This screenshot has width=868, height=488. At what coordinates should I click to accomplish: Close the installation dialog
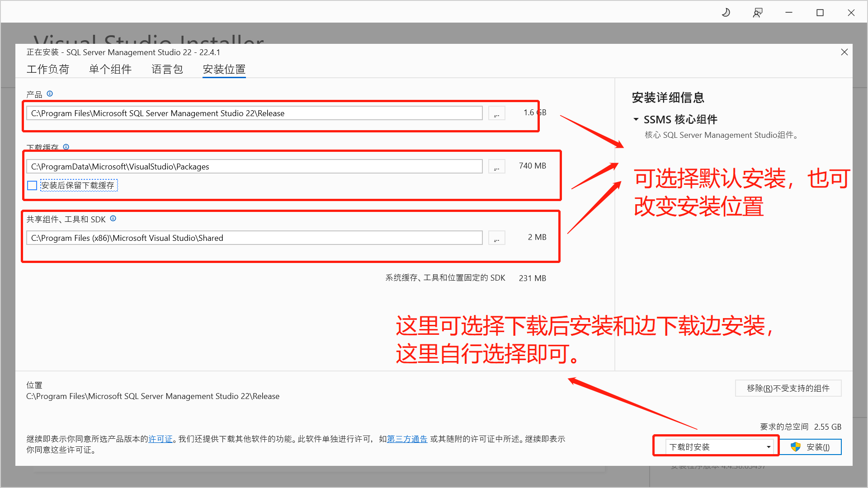pyautogui.click(x=844, y=52)
